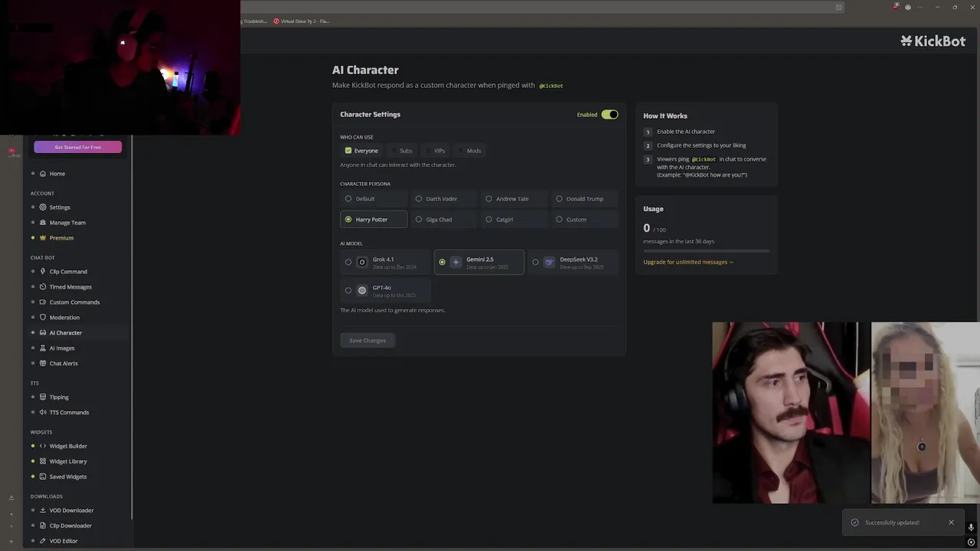Select the Custom persona

point(585,220)
